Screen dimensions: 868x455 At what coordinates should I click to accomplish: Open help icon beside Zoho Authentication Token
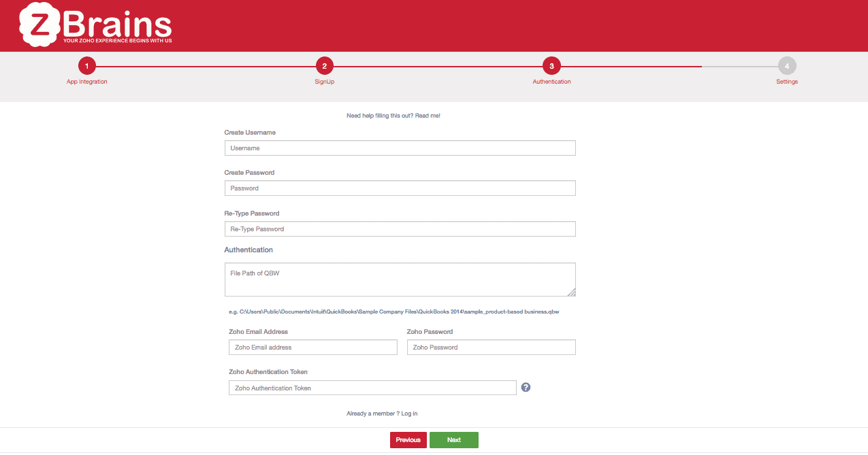click(x=526, y=387)
